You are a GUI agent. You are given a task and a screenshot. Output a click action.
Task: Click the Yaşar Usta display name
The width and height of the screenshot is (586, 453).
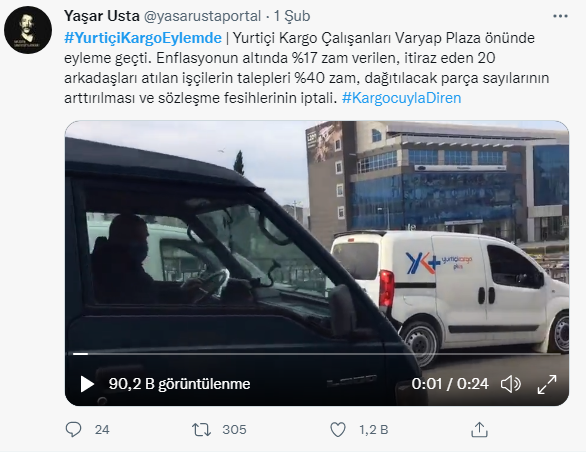point(102,16)
